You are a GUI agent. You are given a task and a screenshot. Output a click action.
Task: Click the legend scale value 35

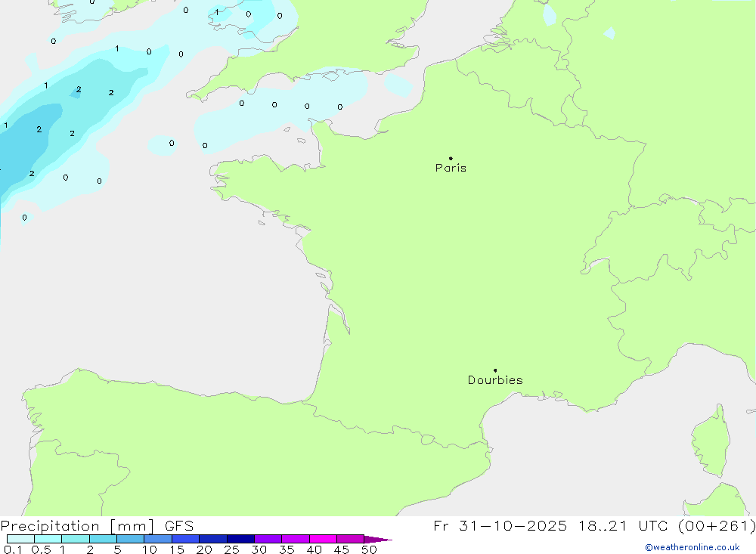coord(287,549)
